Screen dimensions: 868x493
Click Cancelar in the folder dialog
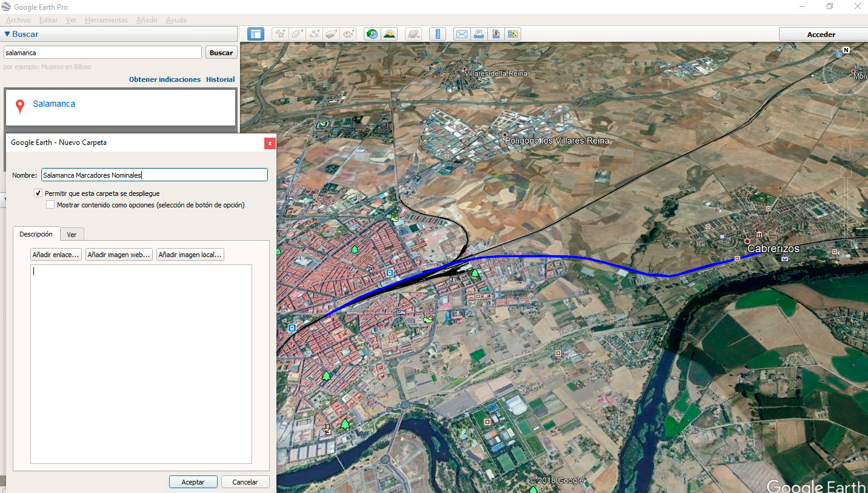pyautogui.click(x=245, y=482)
